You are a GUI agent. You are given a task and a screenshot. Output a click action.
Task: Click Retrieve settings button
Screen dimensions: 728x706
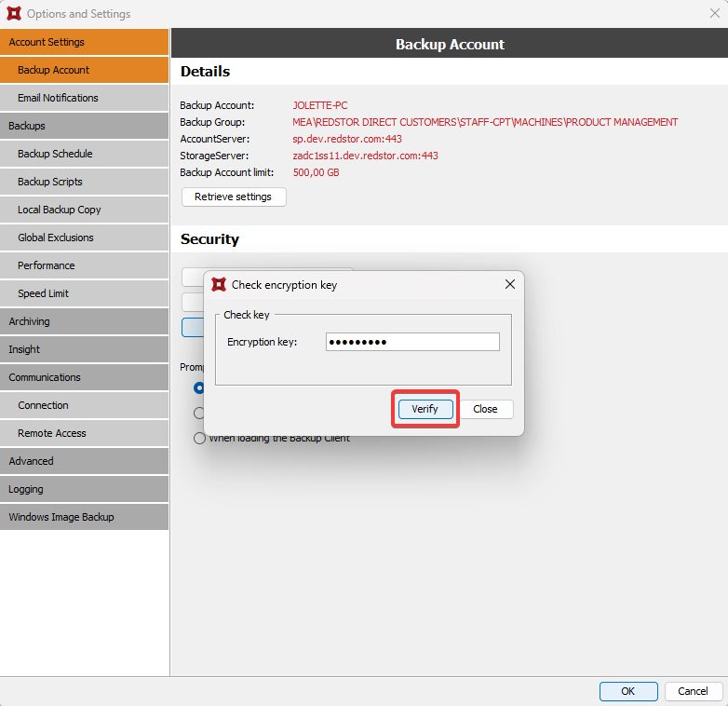click(x=234, y=197)
